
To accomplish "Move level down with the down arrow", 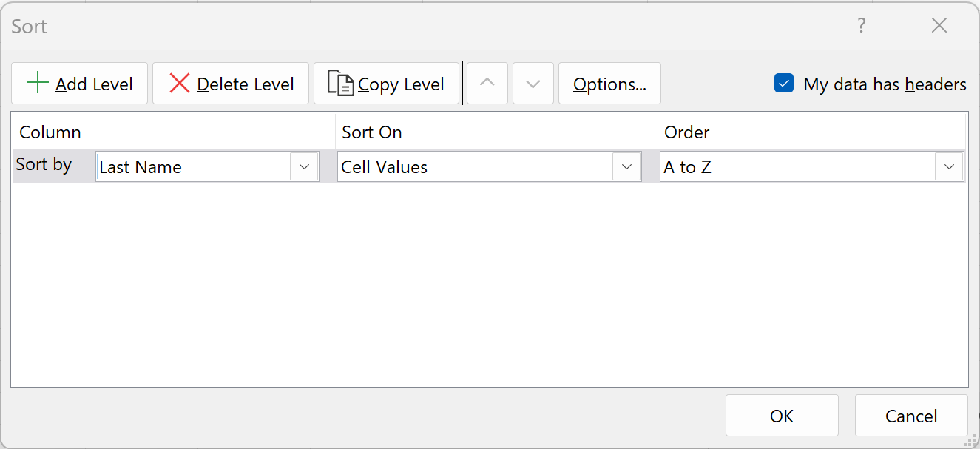I will click(533, 84).
